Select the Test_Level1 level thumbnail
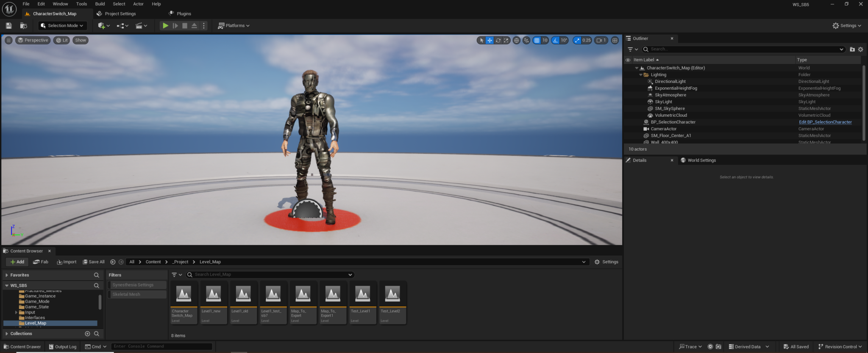The width and height of the screenshot is (868, 353). click(363, 303)
